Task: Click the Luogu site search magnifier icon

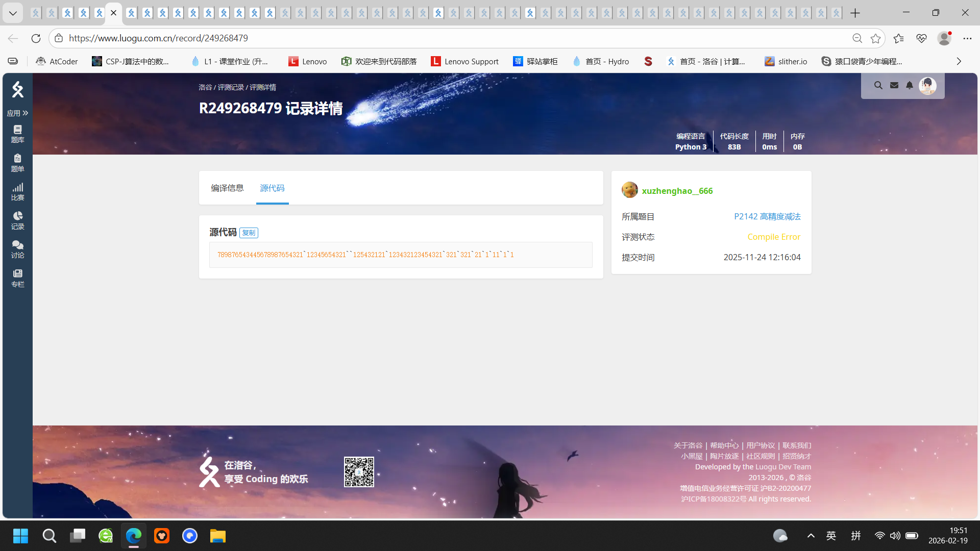Action: coord(878,85)
